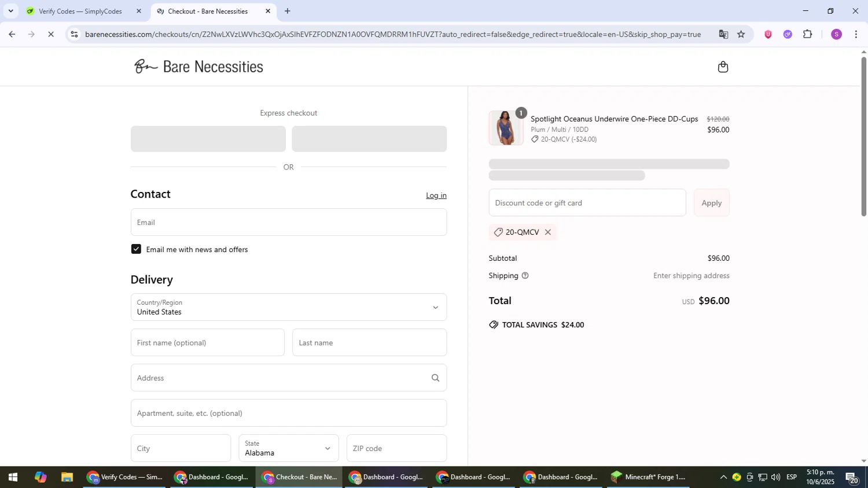Focus the ZIP code field
The width and height of the screenshot is (868, 488).
tap(396, 448)
